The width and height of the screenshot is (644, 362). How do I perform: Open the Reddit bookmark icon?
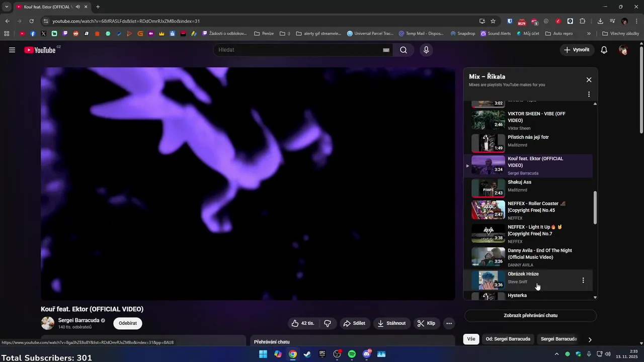(76, 34)
